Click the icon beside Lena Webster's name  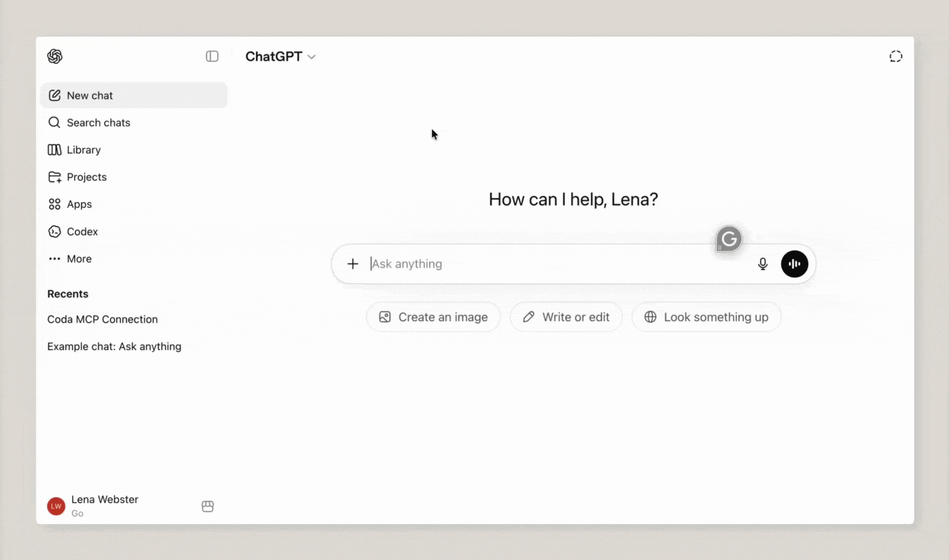(x=207, y=506)
